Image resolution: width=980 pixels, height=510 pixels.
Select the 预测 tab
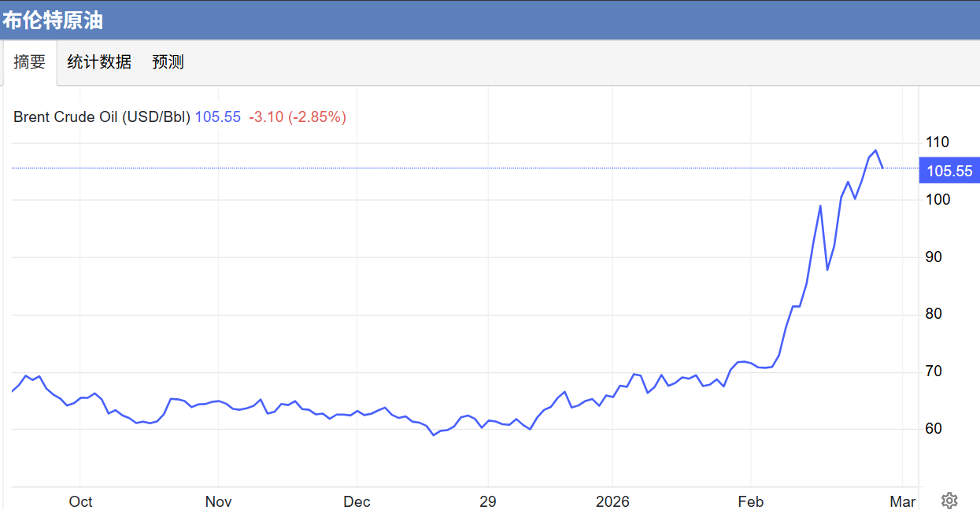click(168, 62)
